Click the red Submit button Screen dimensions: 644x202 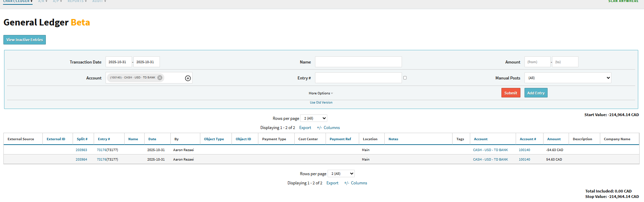pyautogui.click(x=510, y=93)
